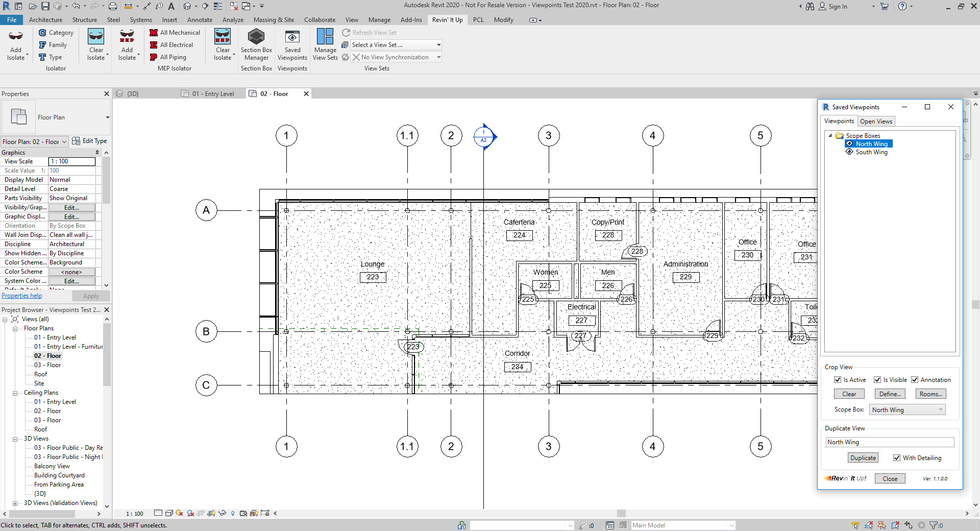Open the Text tool in Quick Access toolbar
This screenshot has width=980, height=531.
tap(171, 6)
